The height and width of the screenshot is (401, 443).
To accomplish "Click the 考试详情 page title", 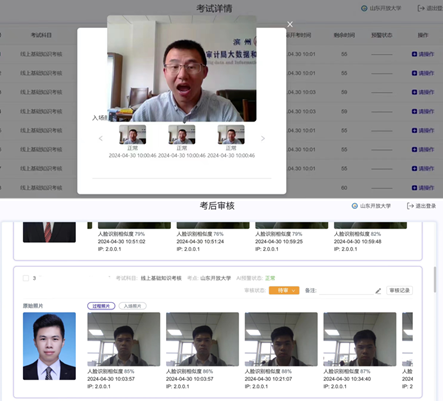I will point(214,8).
